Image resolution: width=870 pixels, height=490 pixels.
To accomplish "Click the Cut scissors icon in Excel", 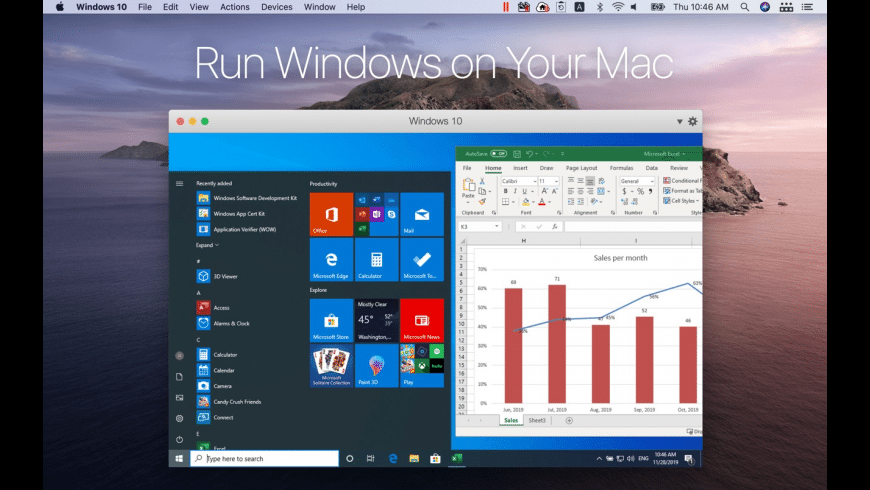I will click(482, 181).
